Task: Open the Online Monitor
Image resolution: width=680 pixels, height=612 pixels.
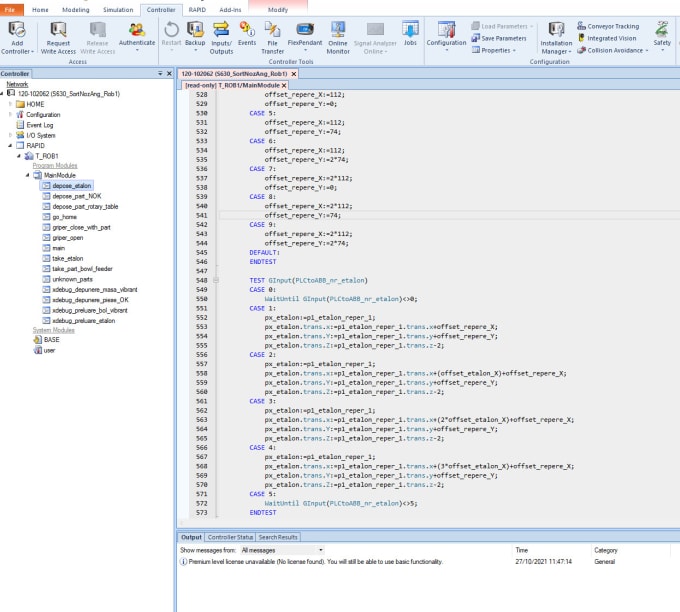Action: pos(338,37)
